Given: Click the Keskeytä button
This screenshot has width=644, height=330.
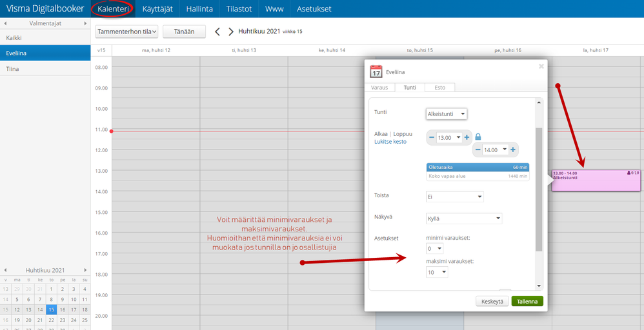Looking at the screenshot, I should pyautogui.click(x=492, y=301).
